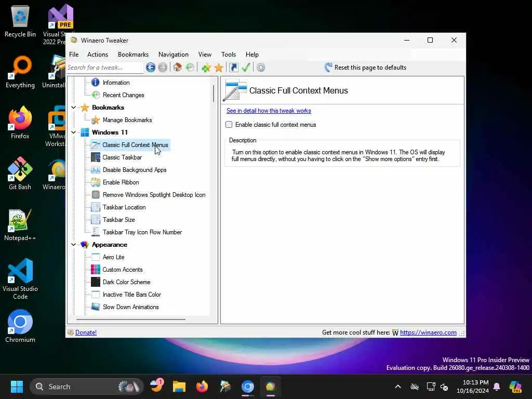Click the greyed Forward arrow in toolbar

pyautogui.click(x=163, y=68)
